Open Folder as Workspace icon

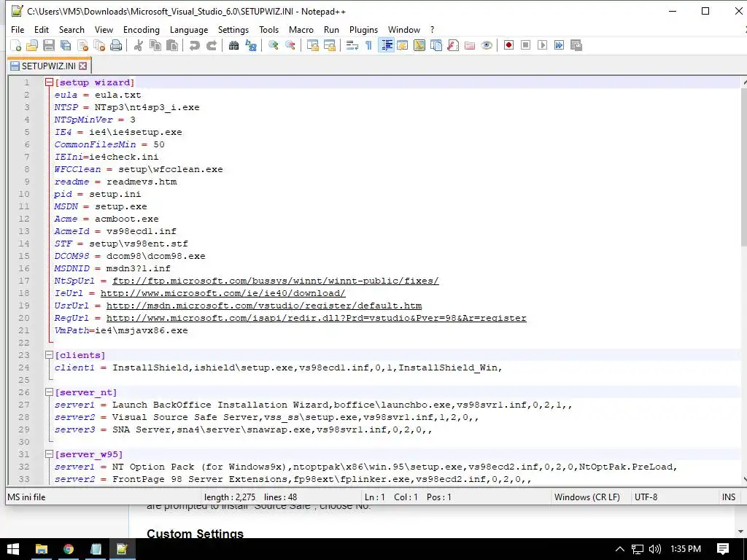[x=470, y=45]
